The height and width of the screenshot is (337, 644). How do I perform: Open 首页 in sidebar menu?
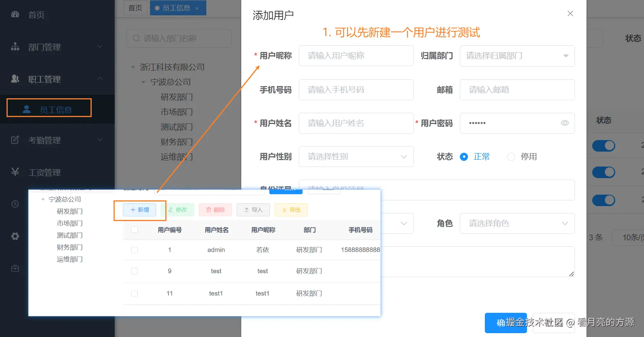point(57,15)
